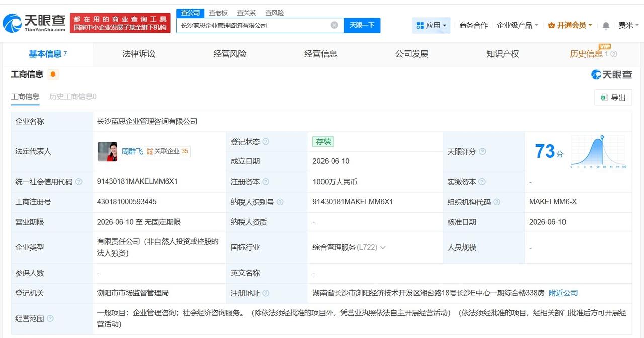
Task: Click the orange alert bell beside 工商信息 heading
Action: click(53, 75)
